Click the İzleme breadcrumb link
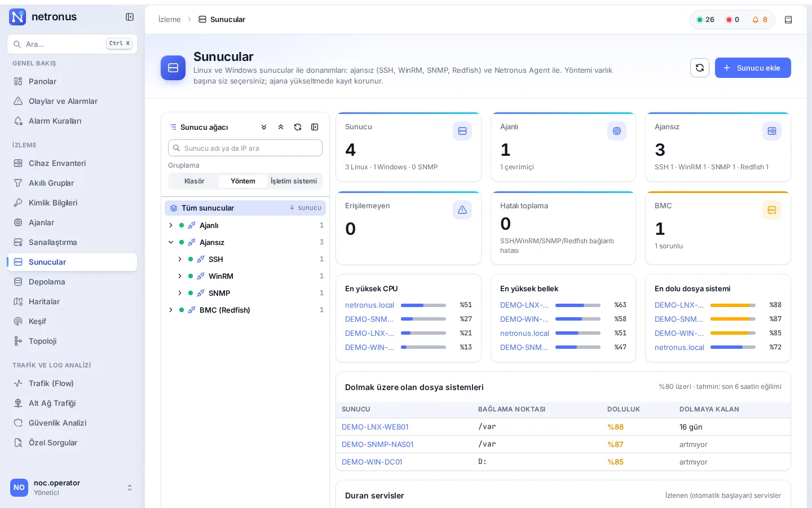This screenshot has height=508, width=812. point(170,20)
